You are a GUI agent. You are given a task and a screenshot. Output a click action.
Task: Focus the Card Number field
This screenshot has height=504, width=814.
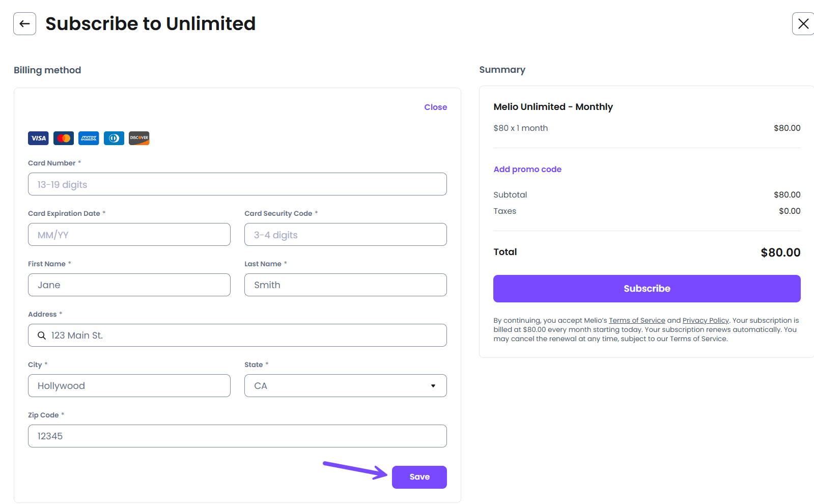tap(237, 184)
